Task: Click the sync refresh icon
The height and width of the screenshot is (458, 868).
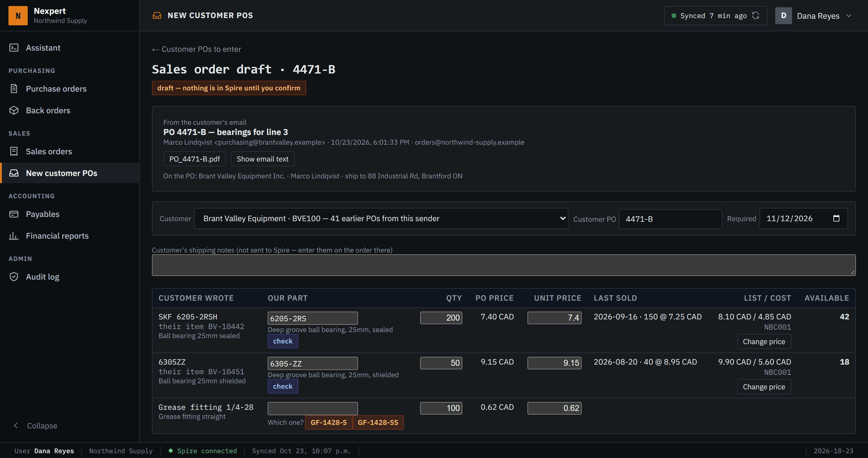Action: [756, 15]
